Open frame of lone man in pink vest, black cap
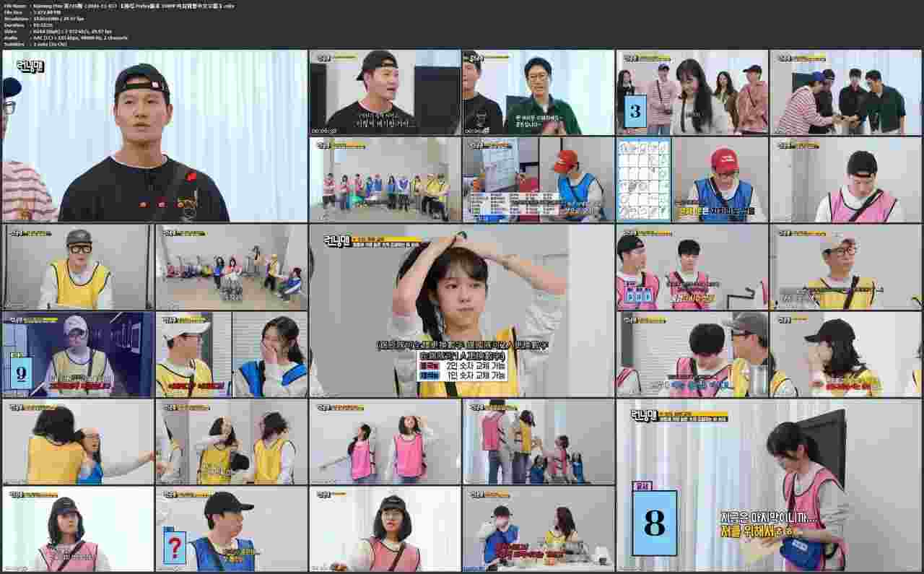The image size is (924, 574). 845,180
